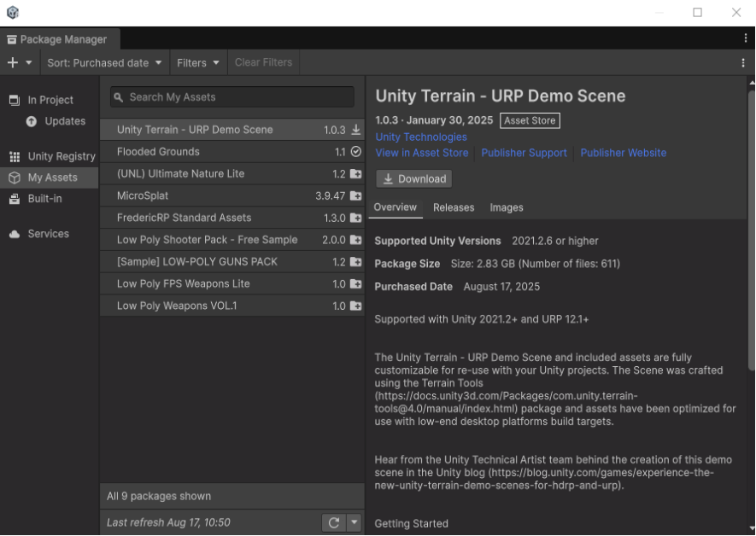Click the In Project sidebar icon
This screenshot has width=756, height=536.
[15, 100]
